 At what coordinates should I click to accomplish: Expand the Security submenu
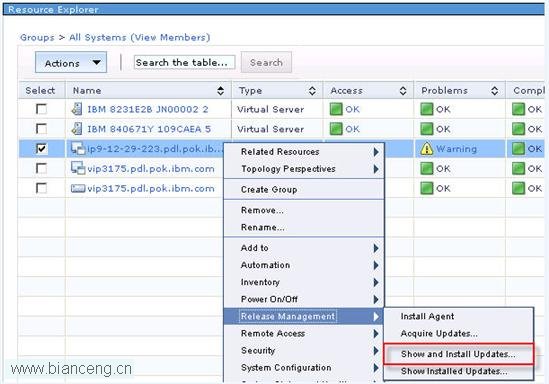(304, 351)
